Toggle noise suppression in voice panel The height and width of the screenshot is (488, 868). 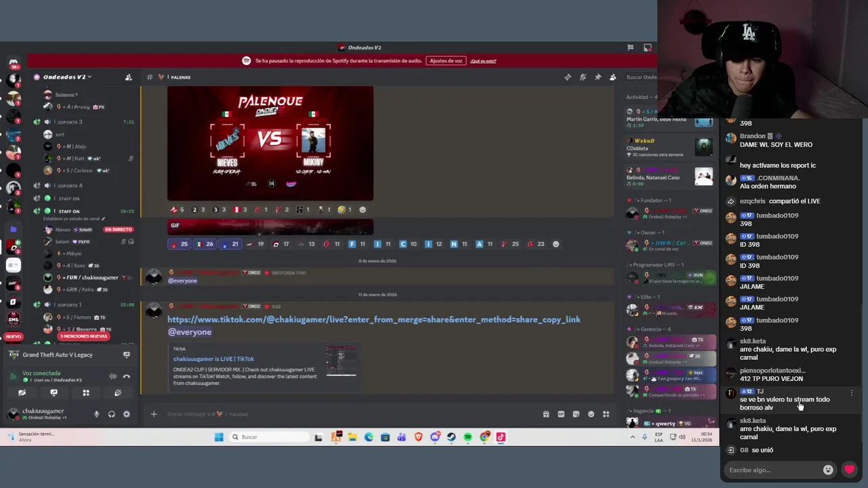click(x=113, y=376)
